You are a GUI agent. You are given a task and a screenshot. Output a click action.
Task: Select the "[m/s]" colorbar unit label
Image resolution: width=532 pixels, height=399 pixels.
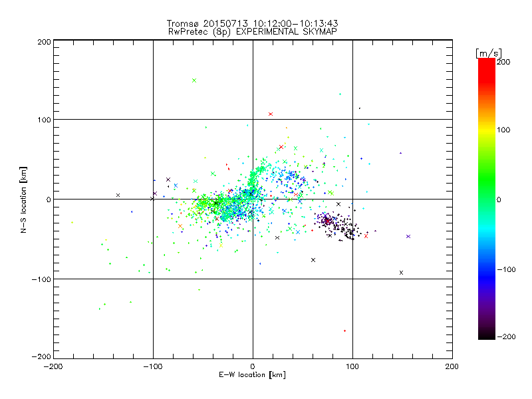489,53
